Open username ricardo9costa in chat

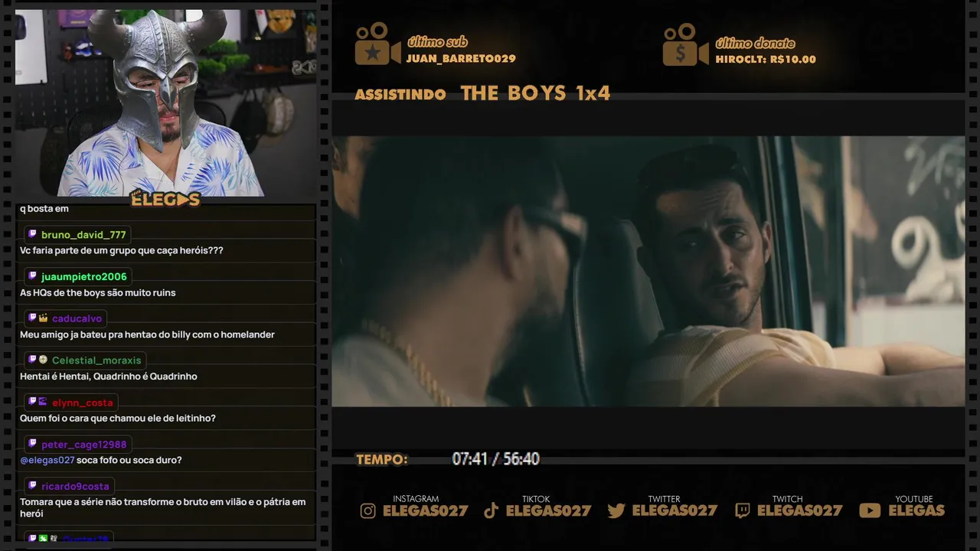coord(75,487)
